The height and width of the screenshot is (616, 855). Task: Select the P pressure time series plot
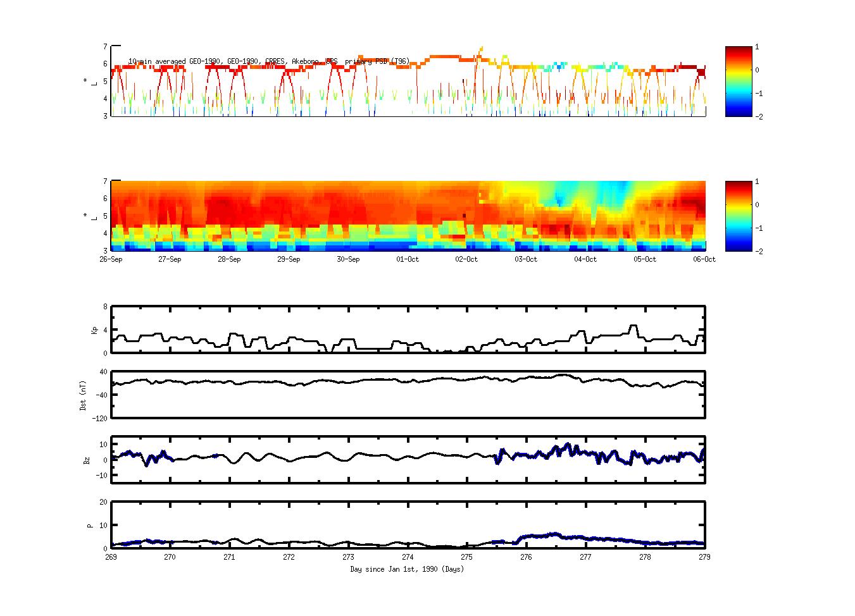coord(408,525)
